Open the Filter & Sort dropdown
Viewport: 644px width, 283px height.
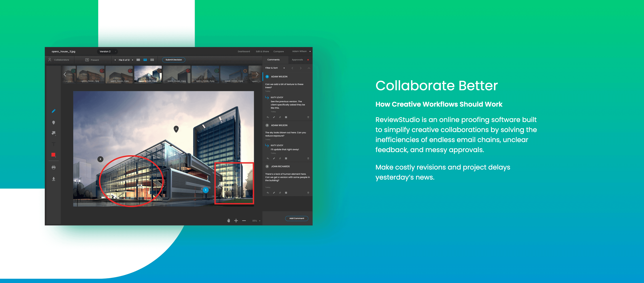[275, 68]
